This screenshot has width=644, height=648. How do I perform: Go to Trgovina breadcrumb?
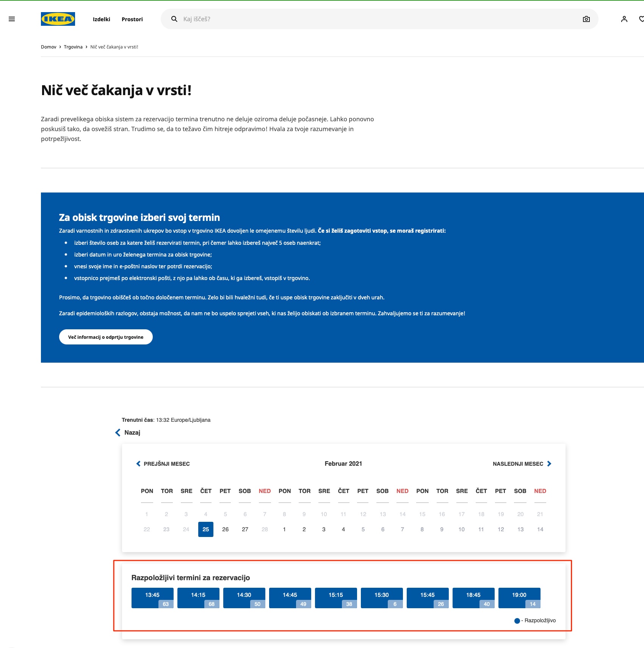tap(73, 47)
